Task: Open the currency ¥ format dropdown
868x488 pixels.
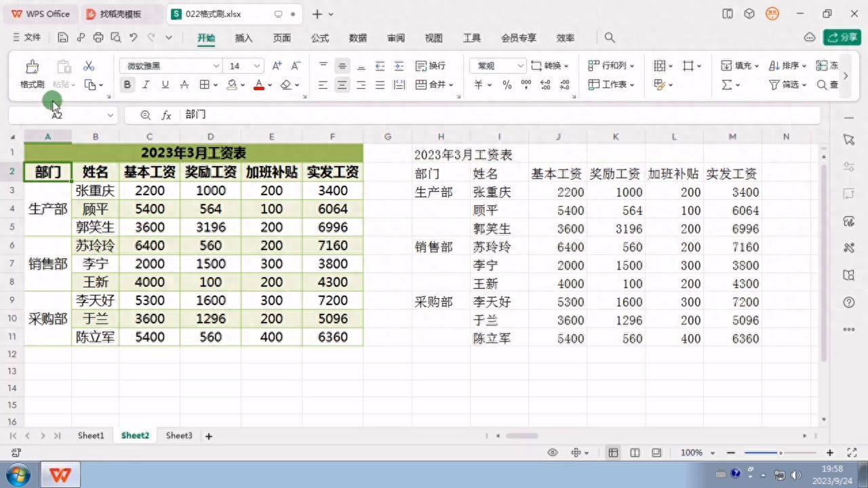Action: click(x=483, y=85)
